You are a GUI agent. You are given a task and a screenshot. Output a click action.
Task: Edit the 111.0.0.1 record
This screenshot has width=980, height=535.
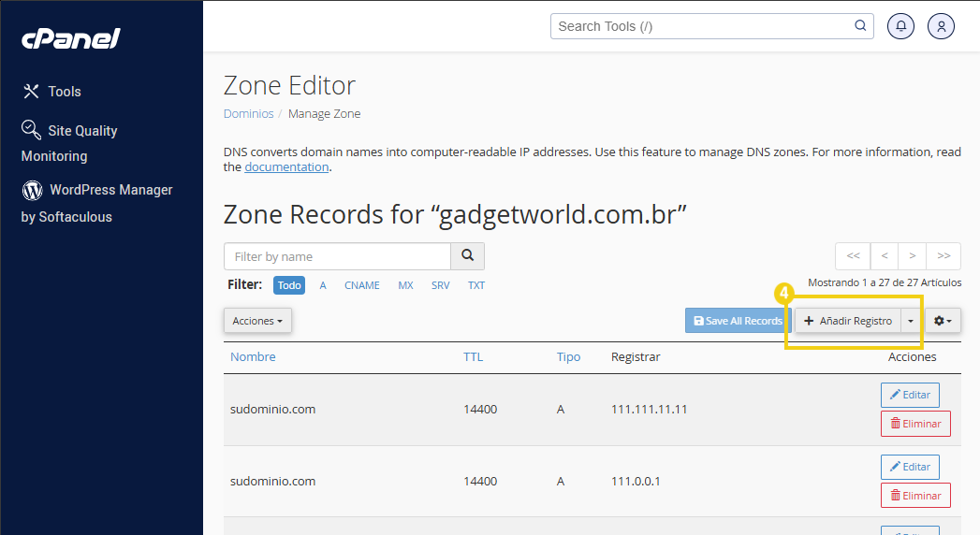(x=910, y=467)
